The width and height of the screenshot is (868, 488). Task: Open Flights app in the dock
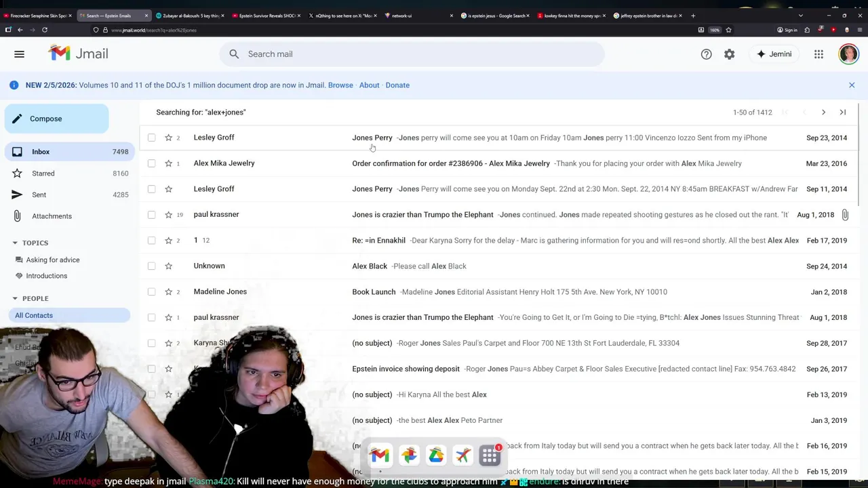(462, 455)
